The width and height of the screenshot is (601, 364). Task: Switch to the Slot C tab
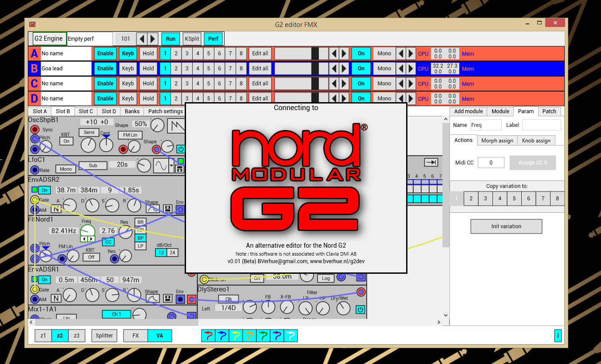[x=86, y=111]
